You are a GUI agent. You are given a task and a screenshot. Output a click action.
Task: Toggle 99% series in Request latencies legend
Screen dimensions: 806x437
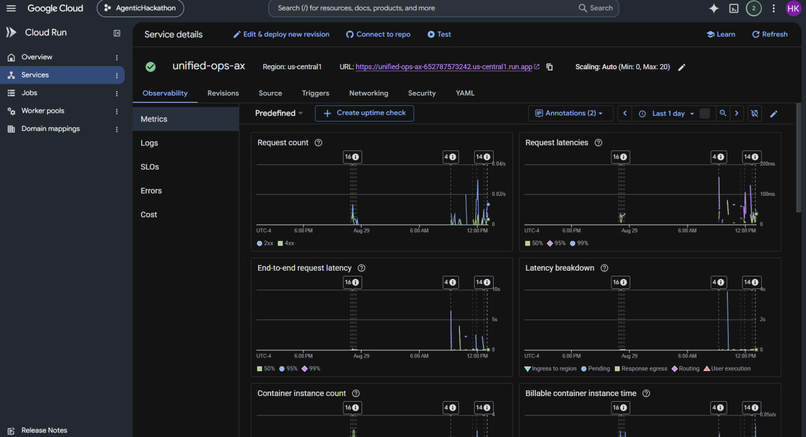click(x=579, y=243)
